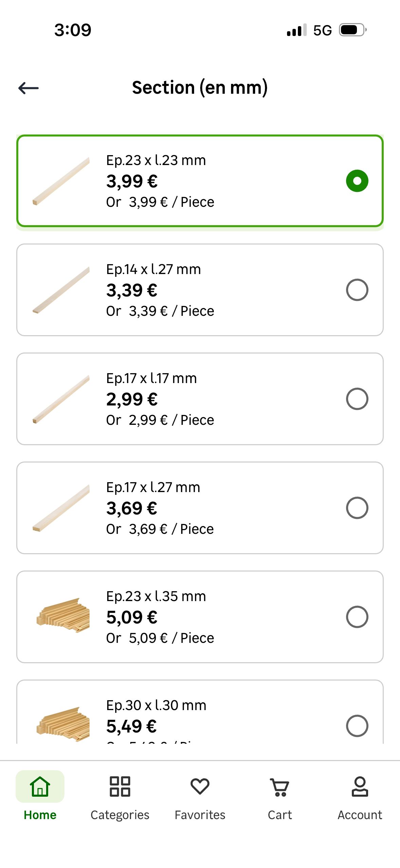Open the Home tab icon
The width and height of the screenshot is (400, 868).
(x=40, y=786)
